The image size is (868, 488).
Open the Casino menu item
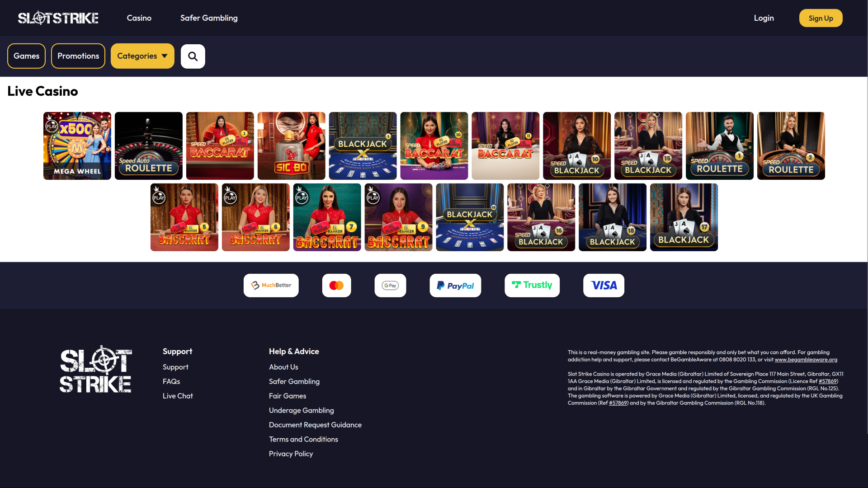139,18
